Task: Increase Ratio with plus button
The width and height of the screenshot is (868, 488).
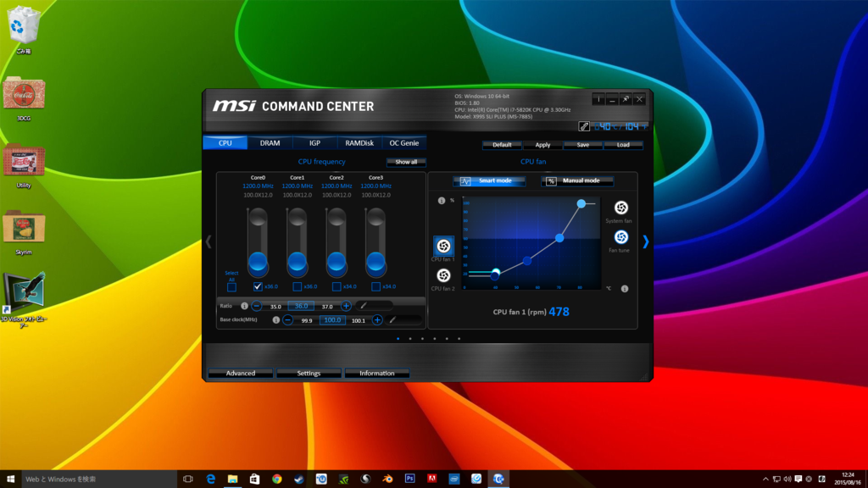Action: click(346, 306)
